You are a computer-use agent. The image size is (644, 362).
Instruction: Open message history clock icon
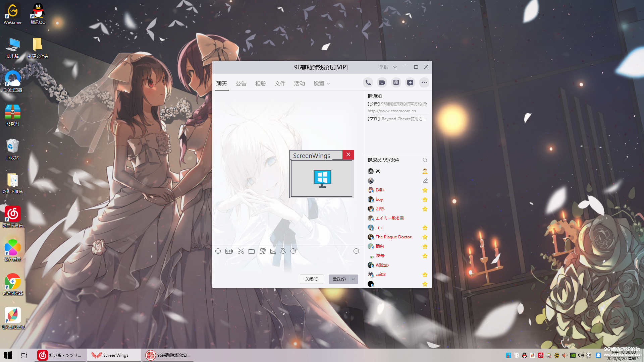coord(356,251)
